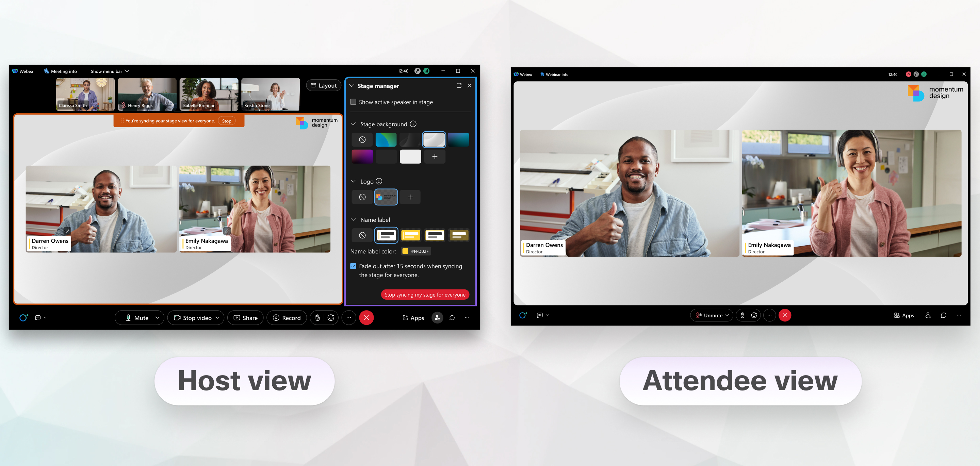Screen dimensions: 980x466
Task: Expand the Stage background section
Action: [354, 124]
